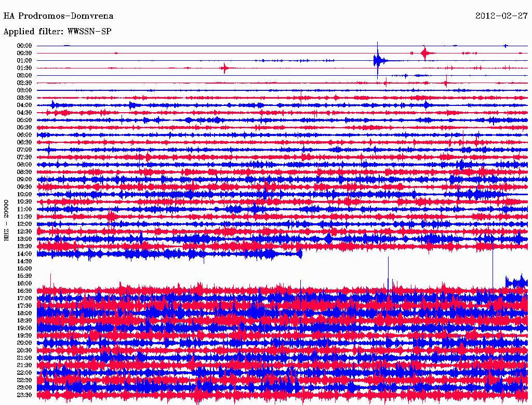532x405 pixels.
Task: Select the 21:30 time label
Action: tap(24, 366)
